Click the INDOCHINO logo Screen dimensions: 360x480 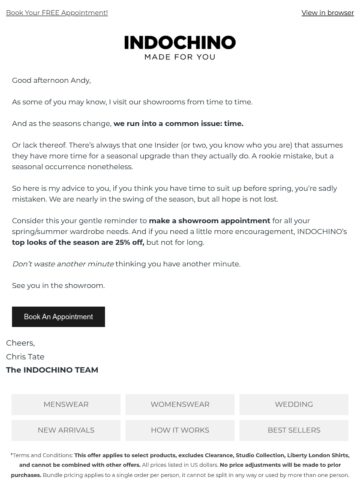[x=180, y=43]
